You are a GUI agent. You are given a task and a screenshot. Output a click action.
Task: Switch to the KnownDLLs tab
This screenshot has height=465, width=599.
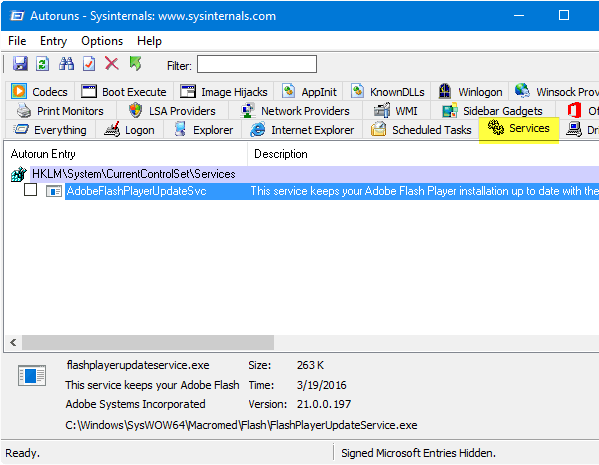pos(387,92)
